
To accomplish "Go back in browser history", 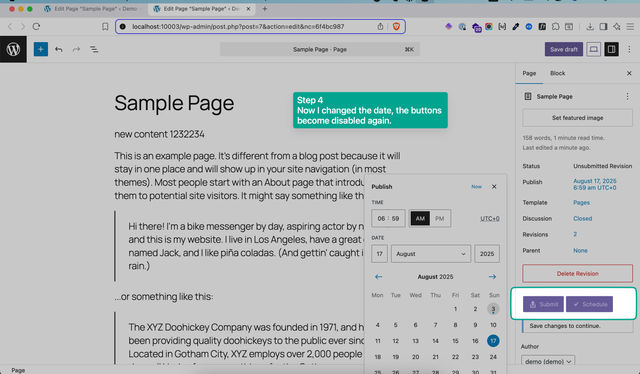I will click(10, 27).
